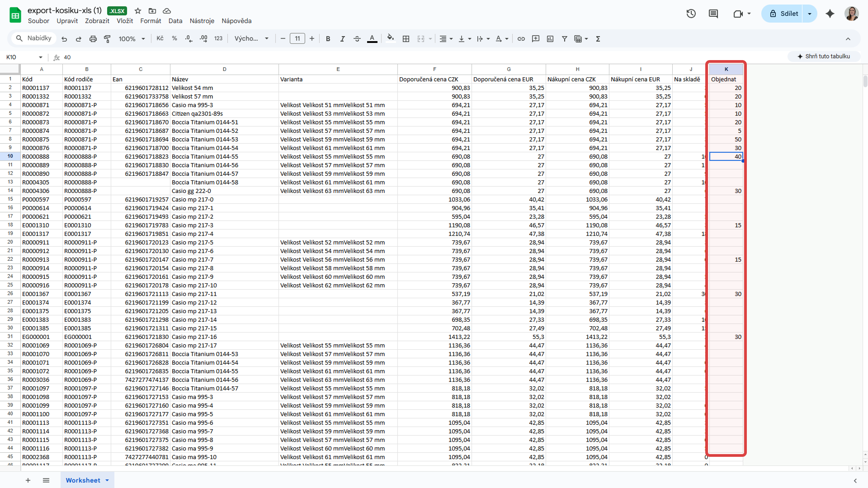Open the Formát menu
Image resolution: width=868 pixels, height=488 pixels.
tap(150, 21)
